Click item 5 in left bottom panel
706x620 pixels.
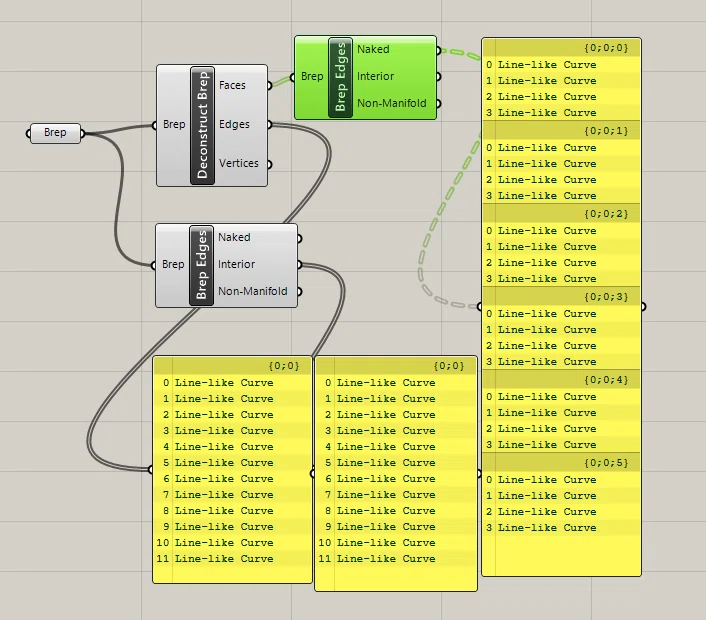click(233, 463)
